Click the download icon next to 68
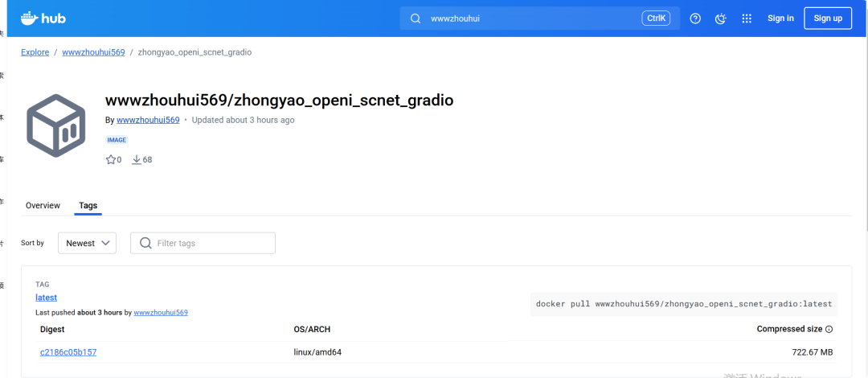 [x=137, y=159]
